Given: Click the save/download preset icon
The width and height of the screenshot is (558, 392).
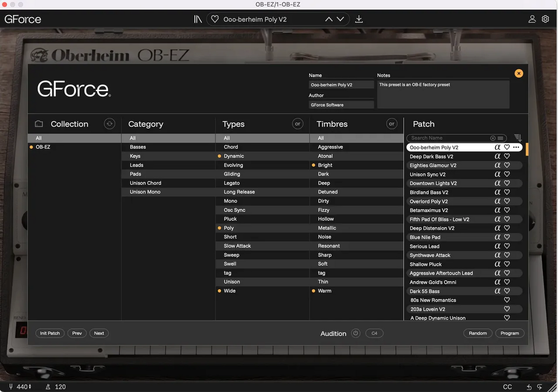Looking at the screenshot, I should tap(359, 19).
